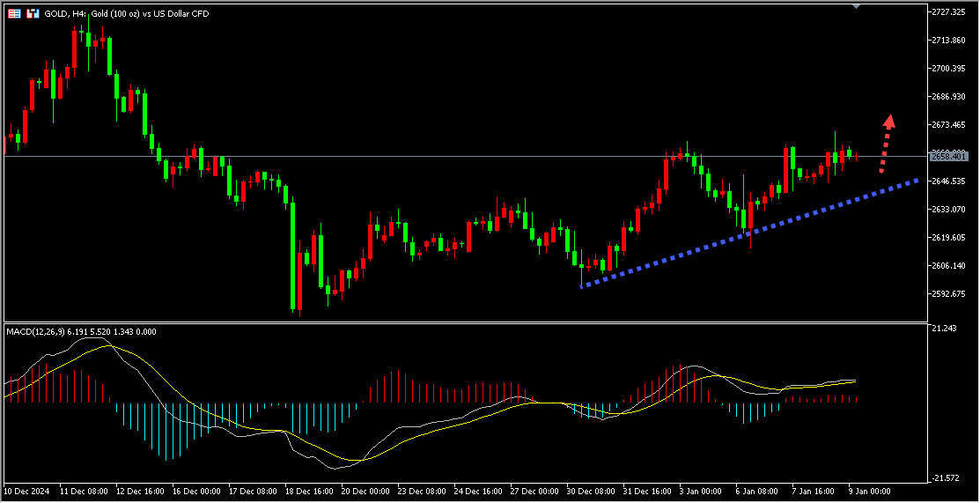Open the One Click Trading panel icon
Viewport: 980px width, 503px height.
coord(33,14)
